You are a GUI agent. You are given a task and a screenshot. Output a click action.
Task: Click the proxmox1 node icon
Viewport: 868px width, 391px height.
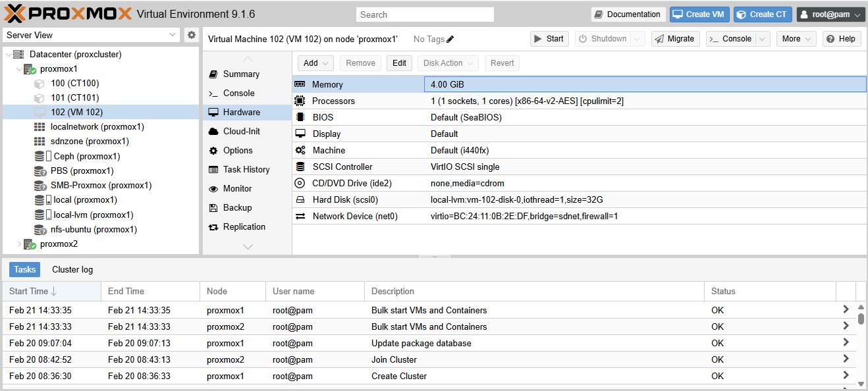coord(30,69)
